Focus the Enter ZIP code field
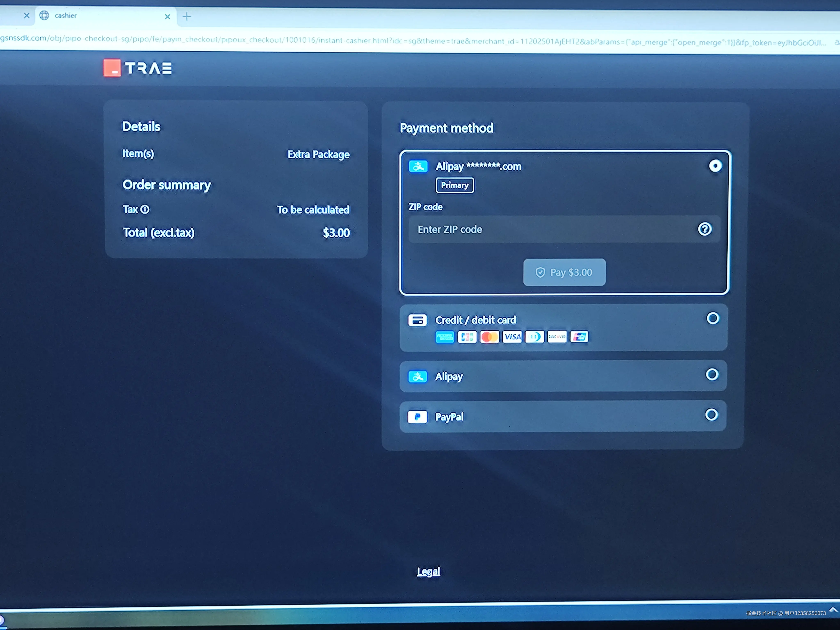 564,229
